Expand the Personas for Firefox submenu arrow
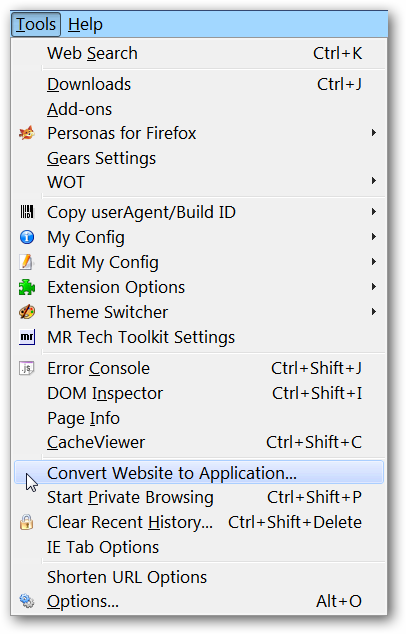The height and width of the screenshot is (634, 406). click(x=374, y=133)
